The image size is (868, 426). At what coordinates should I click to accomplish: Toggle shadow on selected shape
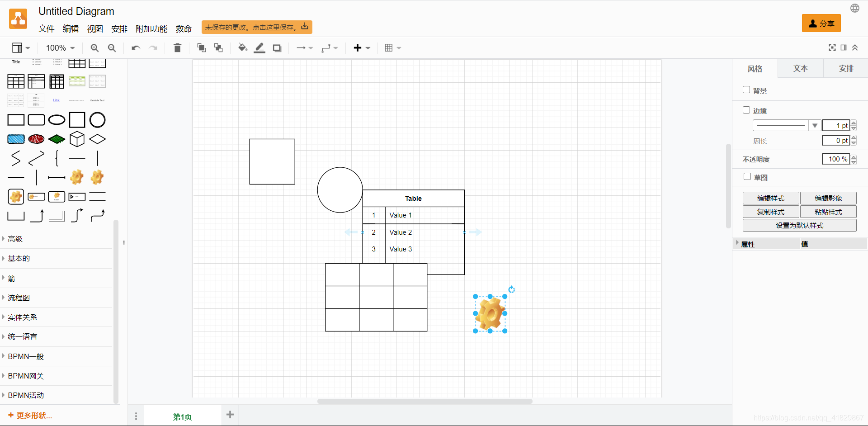click(x=277, y=48)
